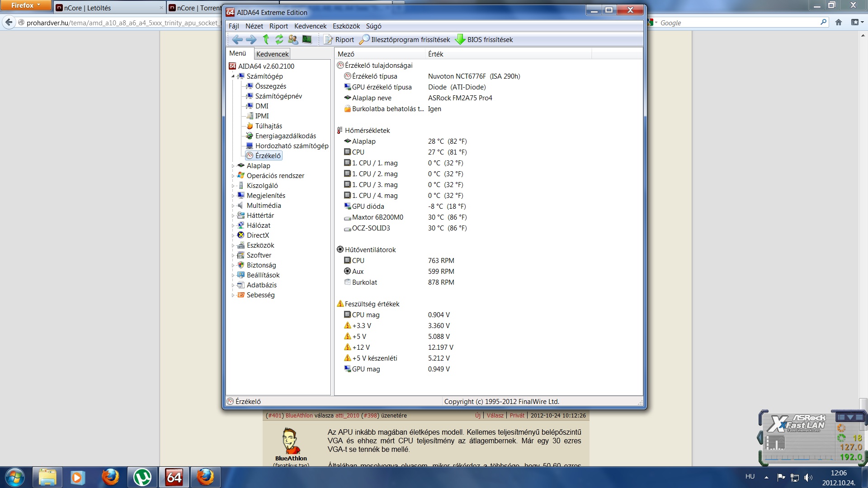Select Energiagazdálkodás in the tree
The image size is (868, 488).
285,136
